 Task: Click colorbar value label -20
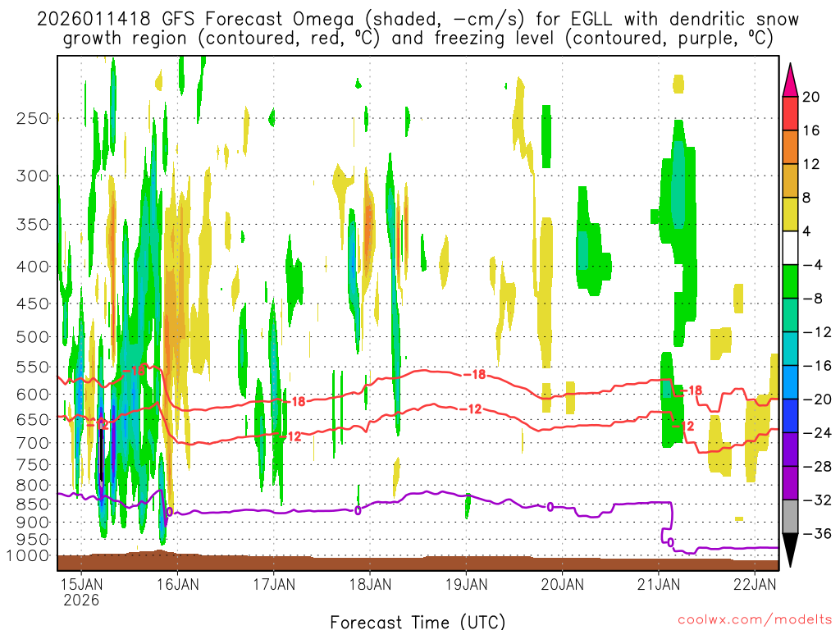point(817,399)
